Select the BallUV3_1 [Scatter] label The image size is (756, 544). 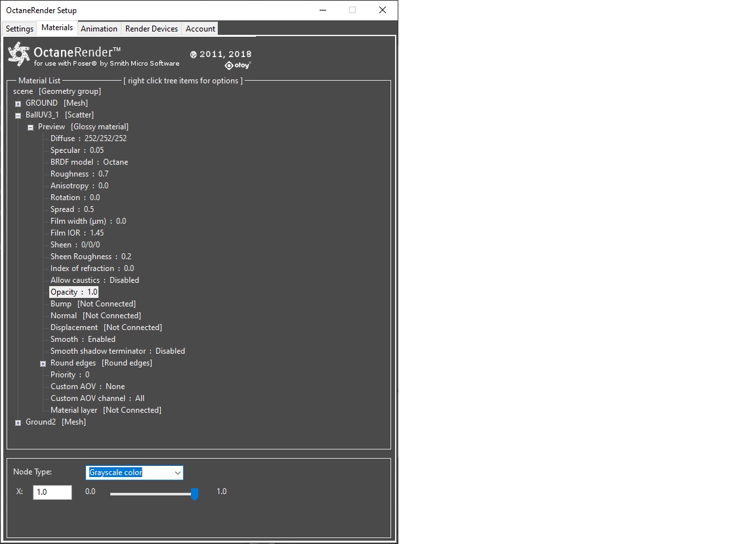point(60,115)
